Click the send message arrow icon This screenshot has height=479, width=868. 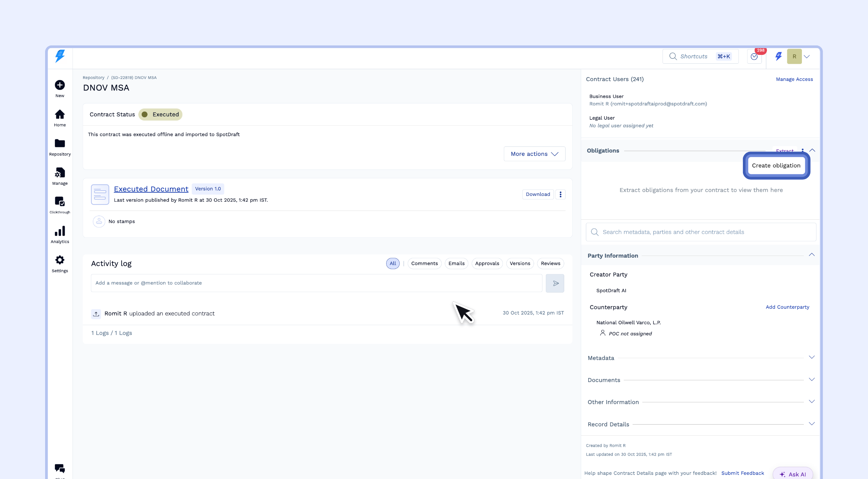[555, 283]
